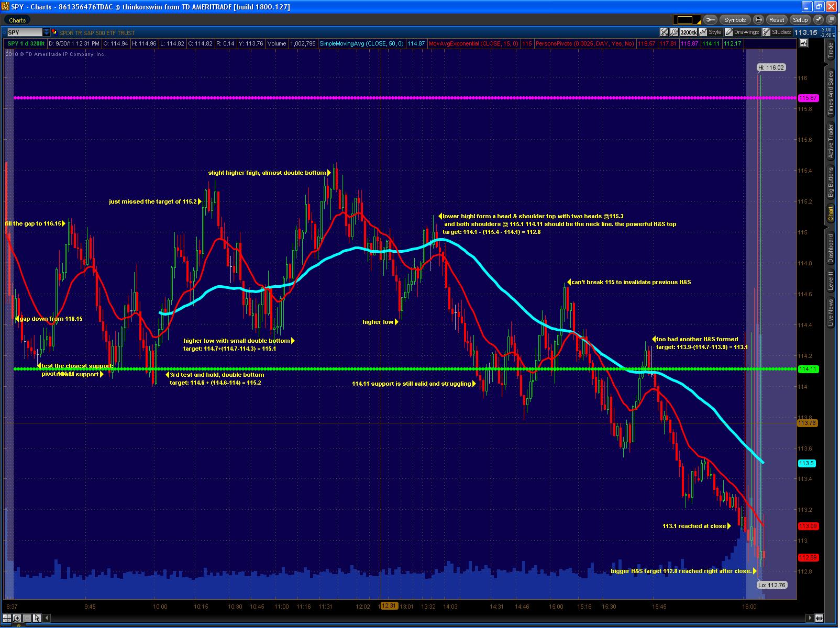The width and height of the screenshot is (840, 628).
Task: Click the detach window icon at top right
Action: (x=831, y=20)
